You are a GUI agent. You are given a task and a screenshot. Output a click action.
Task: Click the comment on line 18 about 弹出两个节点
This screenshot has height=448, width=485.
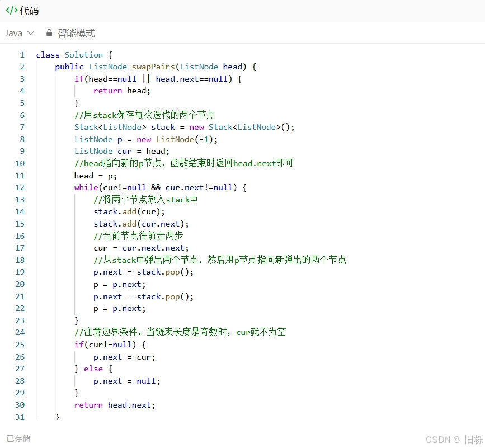coord(220,260)
